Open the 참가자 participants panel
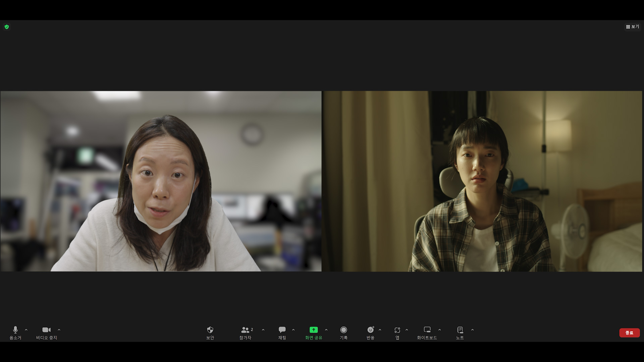644x362 pixels. tap(246, 330)
